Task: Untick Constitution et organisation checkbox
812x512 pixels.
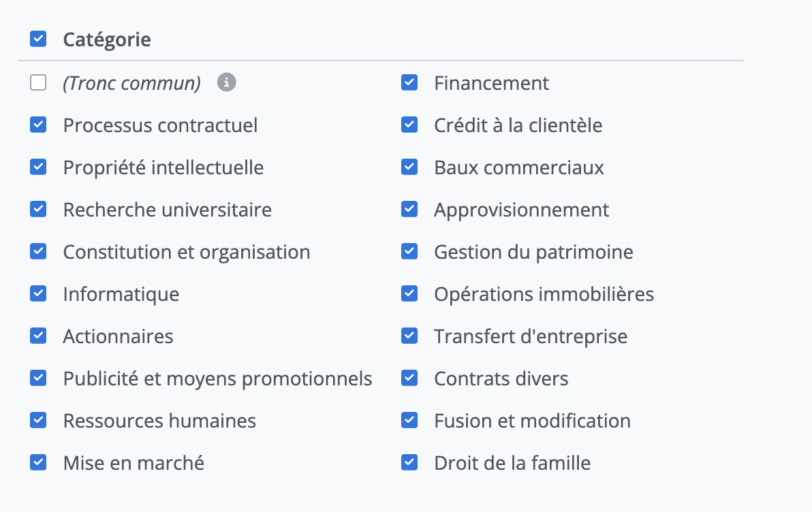Action: tap(38, 252)
